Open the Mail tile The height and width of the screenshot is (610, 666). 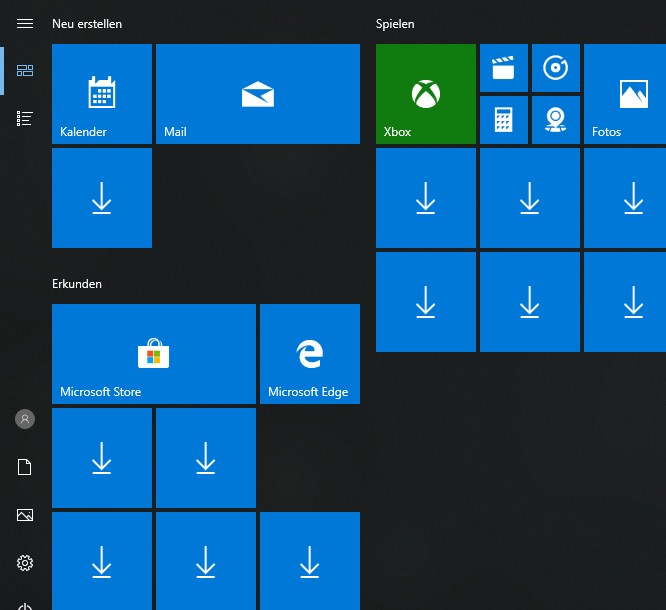pos(258,94)
